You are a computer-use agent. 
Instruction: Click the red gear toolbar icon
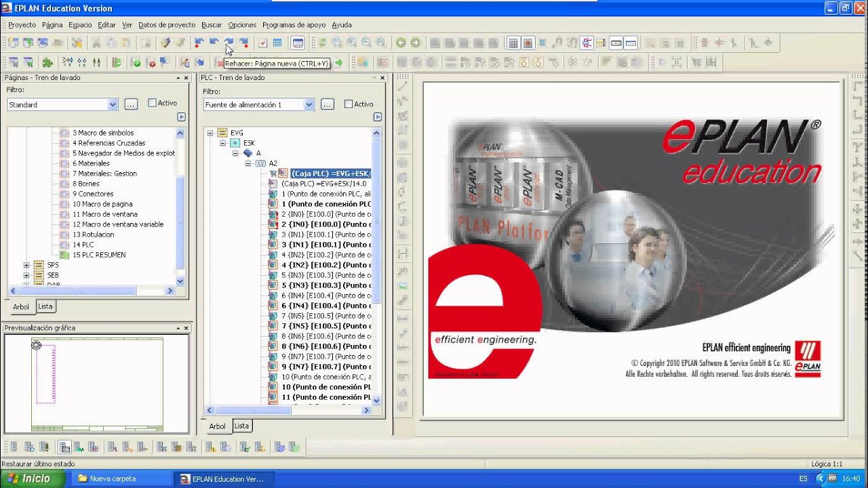[x=151, y=62]
